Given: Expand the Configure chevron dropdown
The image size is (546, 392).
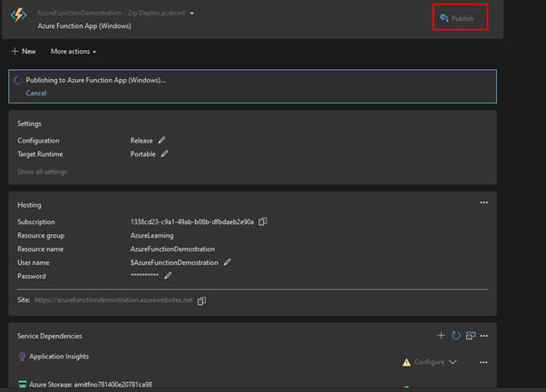Looking at the screenshot, I should pyautogui.click(x=453, y=362).
